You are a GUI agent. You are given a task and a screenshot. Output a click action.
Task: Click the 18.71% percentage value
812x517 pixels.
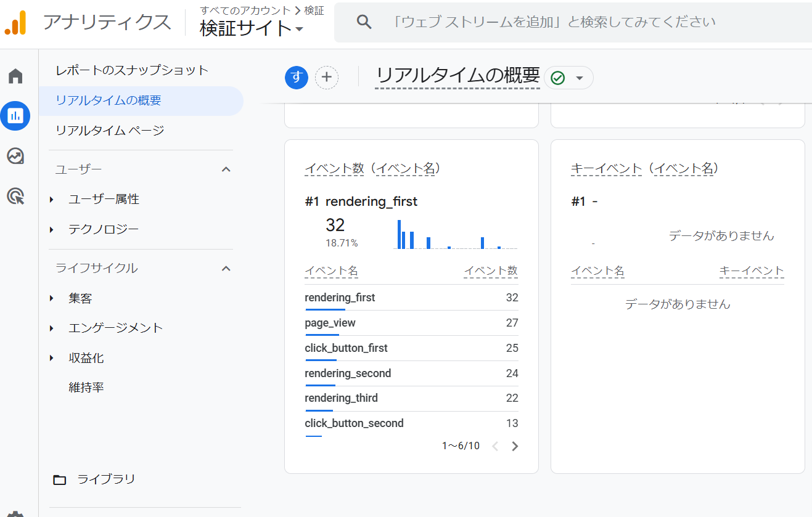tap(342, 243)
